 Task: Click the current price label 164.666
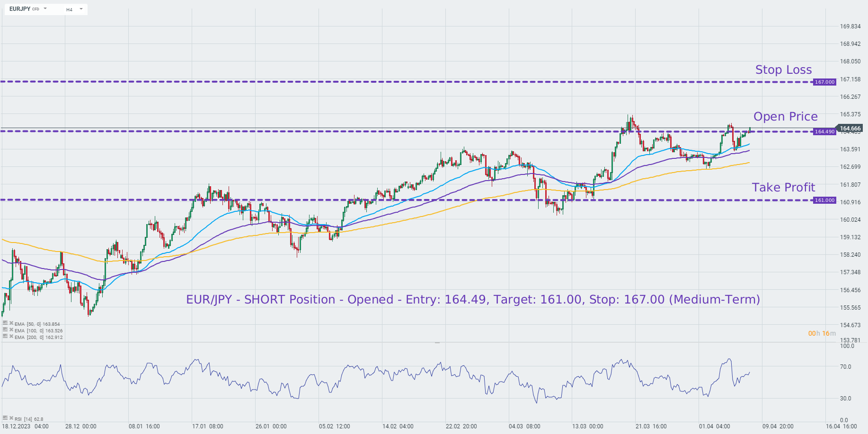click(850, 128)
